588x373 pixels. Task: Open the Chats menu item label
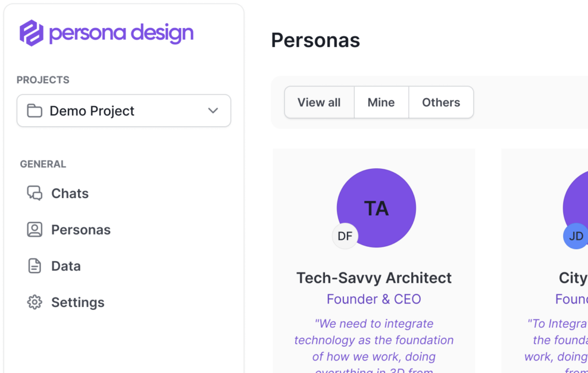(x=70, y=193)
